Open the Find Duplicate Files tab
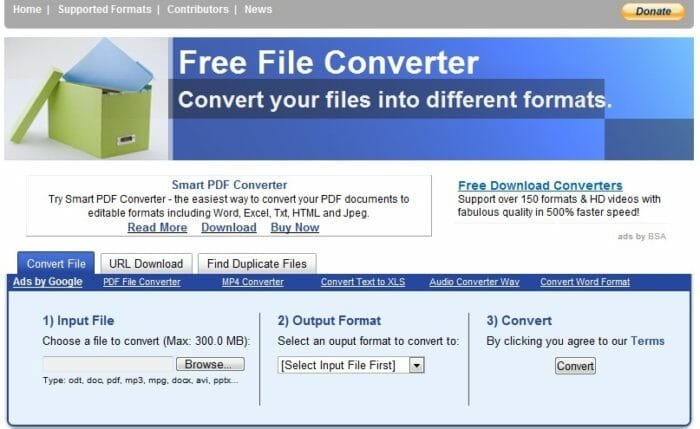Screen dimensions: 700x429 click(x=257, y=264)
